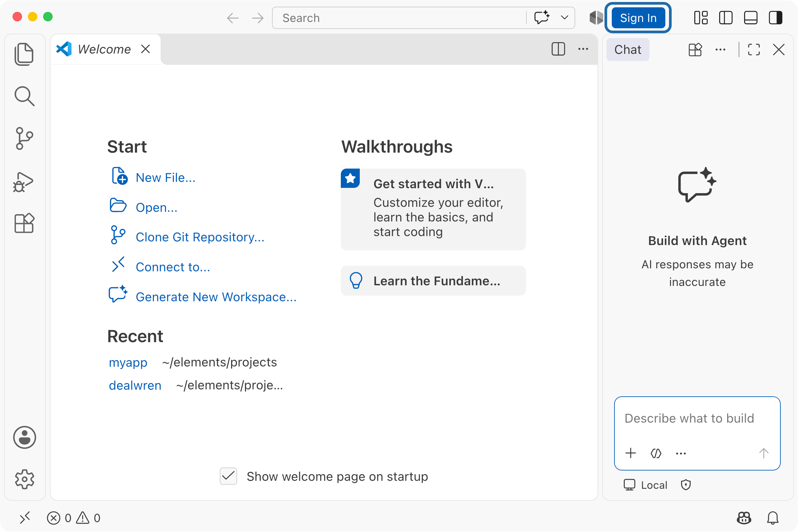This screenshot has height=532, width=798.
Task: Toggle the primary side bar
Action: pyautogui.click(x=726, y=18)
